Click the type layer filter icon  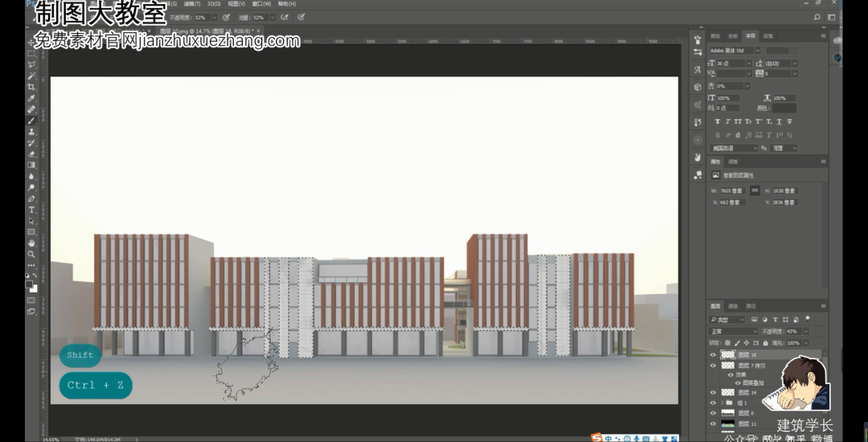pyautogui.click(x=775, y=319)
